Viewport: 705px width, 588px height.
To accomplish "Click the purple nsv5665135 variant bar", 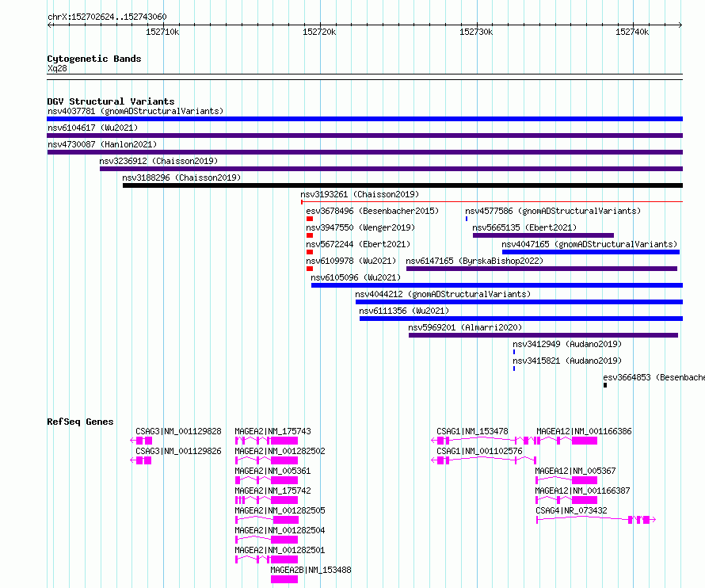I will (543, 235).
